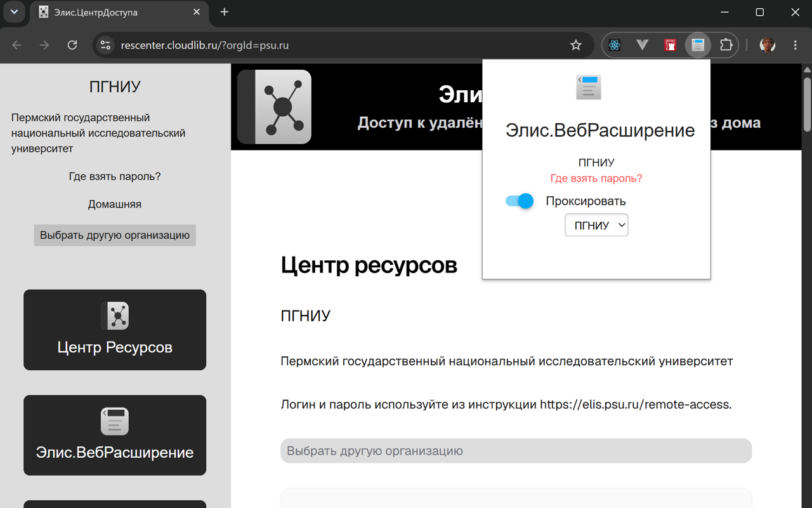Click the address bar URL

click(x=205, y=45)
